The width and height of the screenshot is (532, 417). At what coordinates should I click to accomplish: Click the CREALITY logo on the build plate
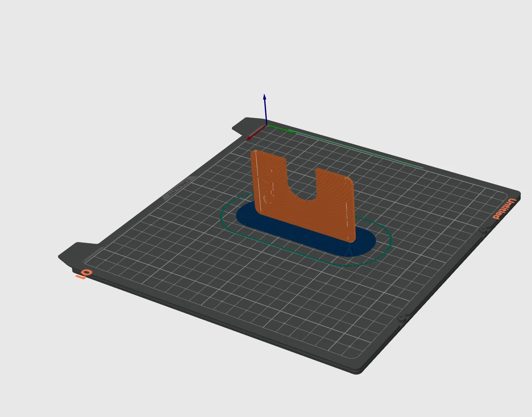pyautogui.click(x=179, y=188)
